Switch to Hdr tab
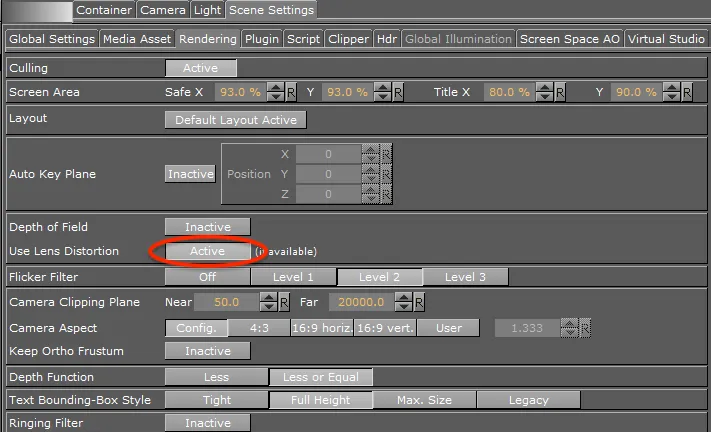The height and width of the screenshot is (432, 711). click(x=387, y=39)
